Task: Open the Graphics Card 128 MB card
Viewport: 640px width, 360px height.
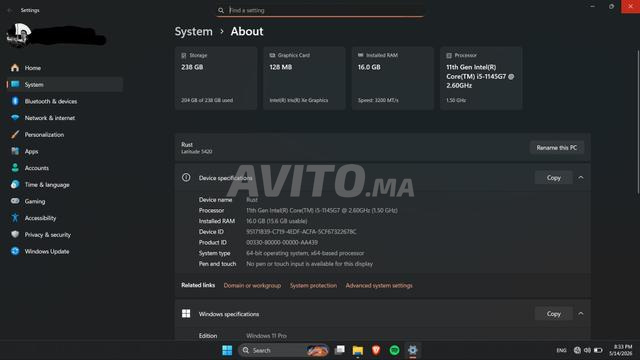Action: (x=304, y=78)
